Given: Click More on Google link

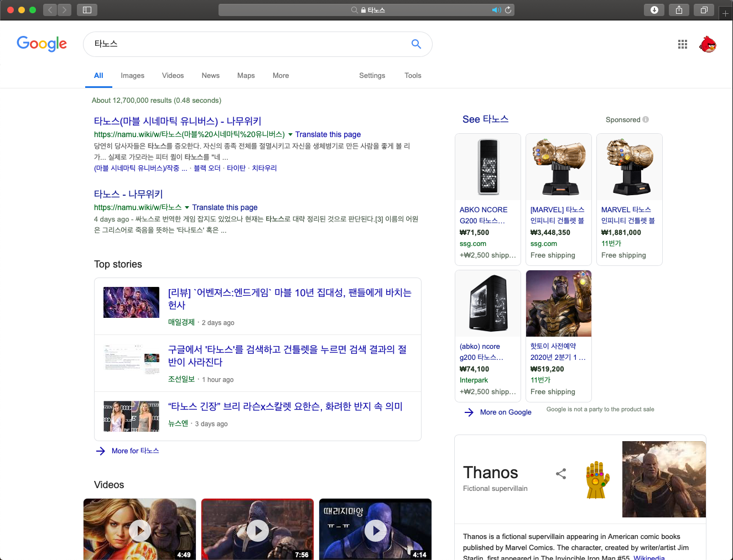Looking at the screenshot, I should pyautogui.click(x=506, y=412).
